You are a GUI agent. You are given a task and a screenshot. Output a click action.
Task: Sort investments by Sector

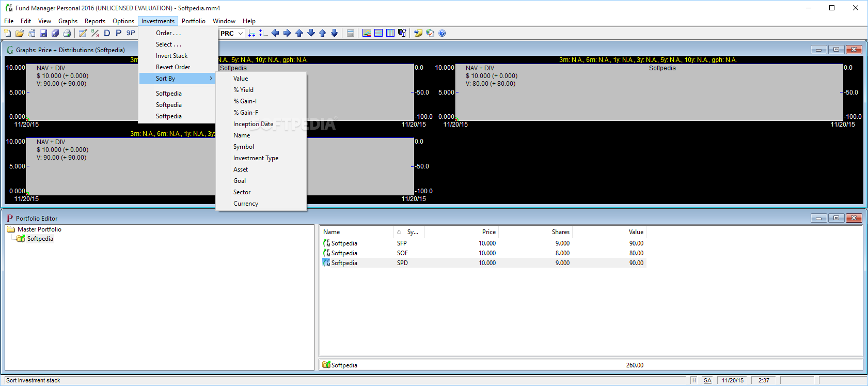tap(261, 192)
